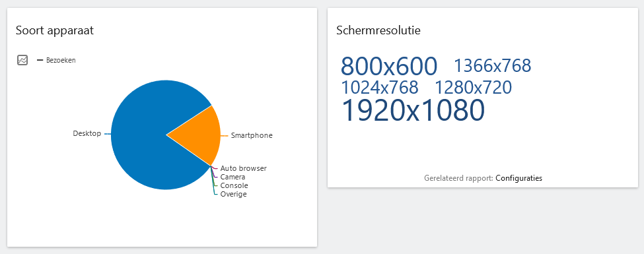Viewport: 644px width, 254px height.
Task: Toggle the Bezoeken legend entry
Action: click(56, 60)
